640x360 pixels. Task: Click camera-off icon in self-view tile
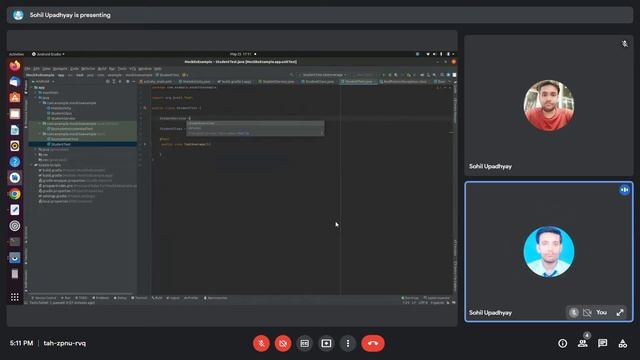click(x=587, y=313)
